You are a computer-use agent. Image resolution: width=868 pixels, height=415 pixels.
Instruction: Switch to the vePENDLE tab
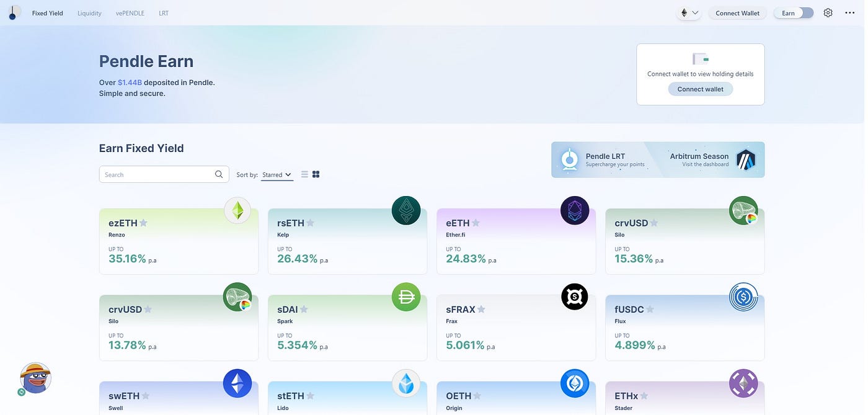coord(130,13)
